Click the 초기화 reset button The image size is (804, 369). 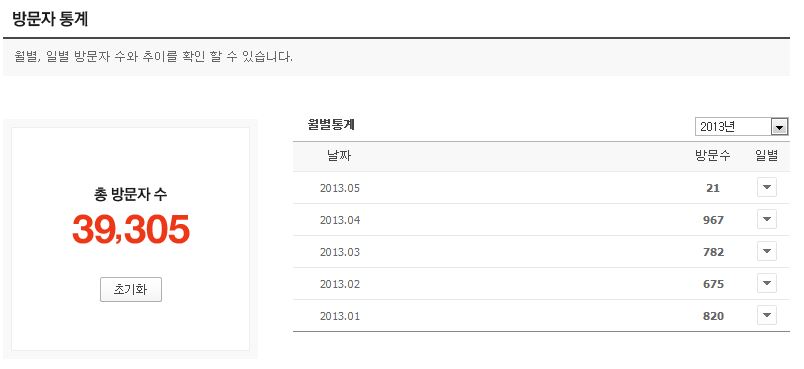[131, 290]
